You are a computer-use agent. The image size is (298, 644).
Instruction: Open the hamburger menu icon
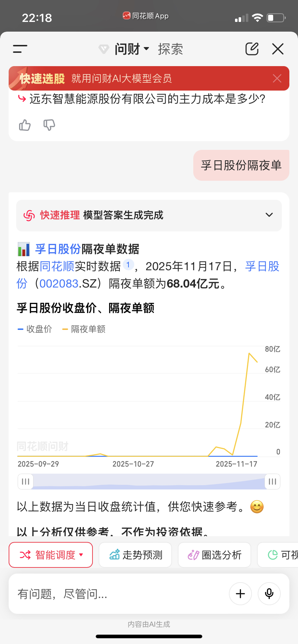[x=20, y=49]
